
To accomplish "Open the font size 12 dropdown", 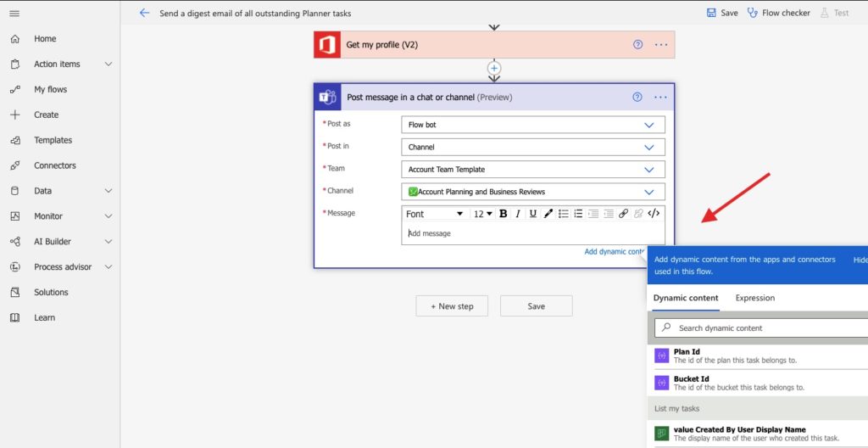I will coord(482,214).
